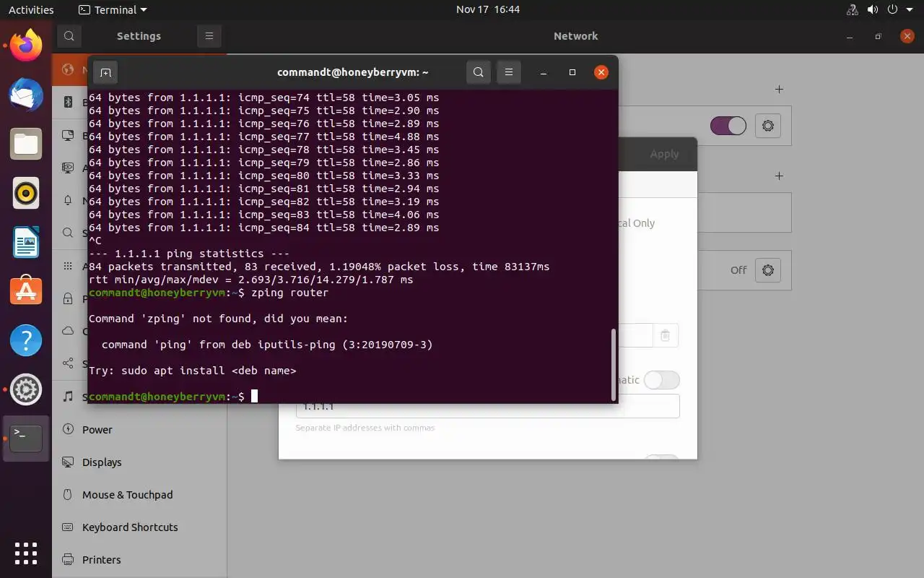The height and width of the screenshot is (578, 924).
Task: Click the volume icon in top bar
Action: (x=872, y=10)
